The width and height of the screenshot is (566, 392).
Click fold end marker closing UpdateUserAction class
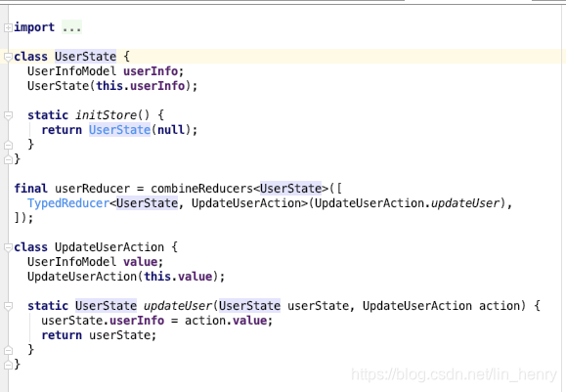(x=8, y=365)
